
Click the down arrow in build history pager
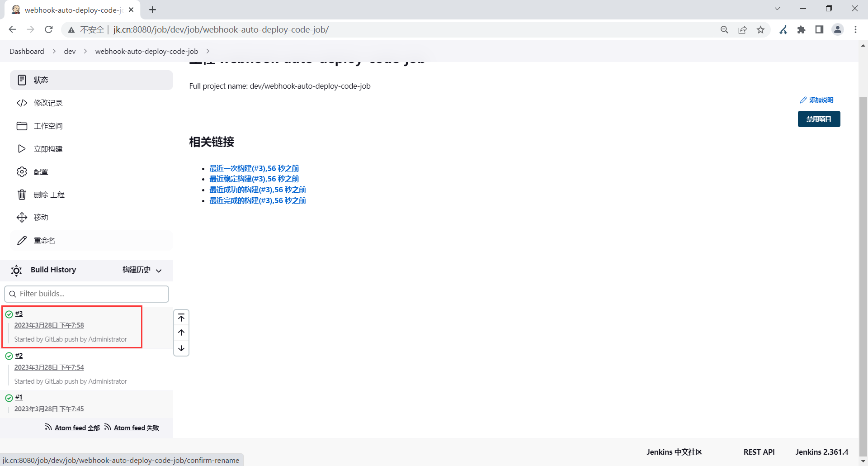click(x=181, y=348)
